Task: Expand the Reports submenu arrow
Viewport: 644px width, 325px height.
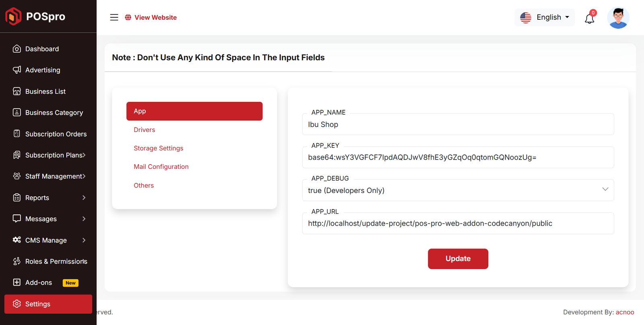Action: (84, 197)
